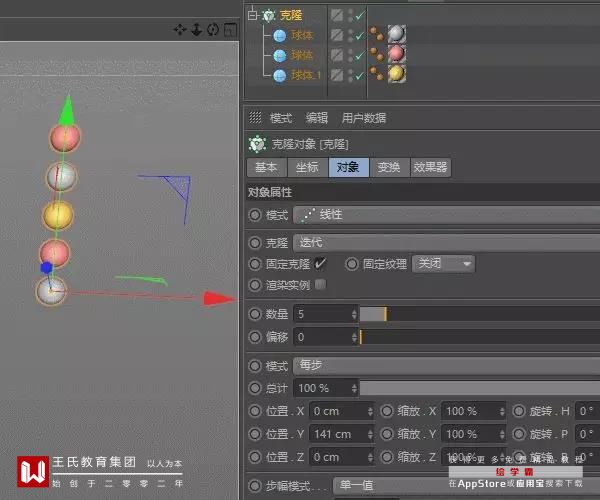Switch to the 坐标 tab

[307, 167]
